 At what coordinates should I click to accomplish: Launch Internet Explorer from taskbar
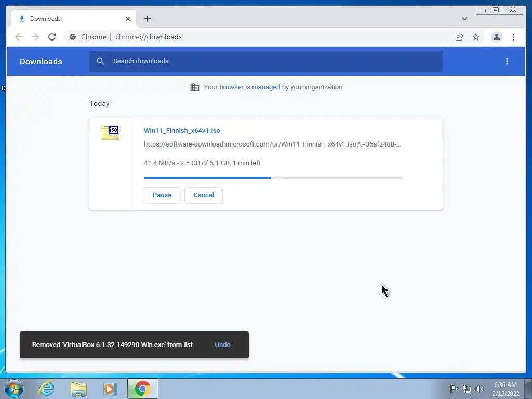(x=46, y=389)
